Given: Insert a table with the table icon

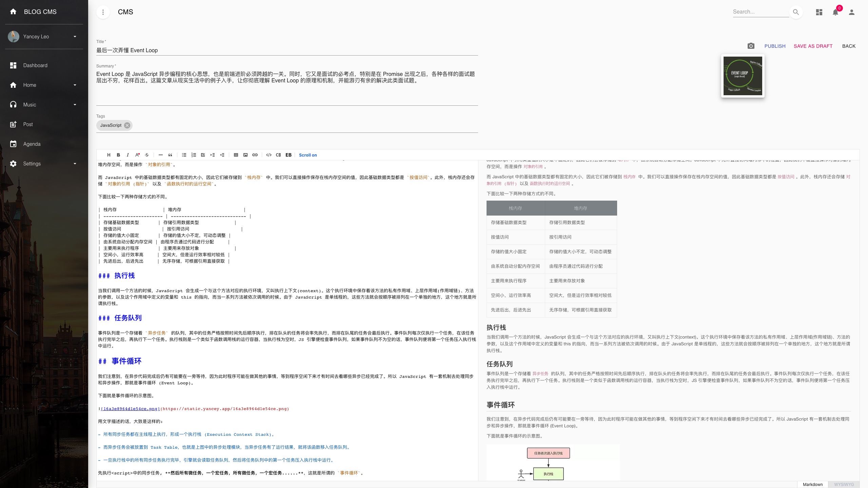Looking at the screenshot, I should (236, 155).
